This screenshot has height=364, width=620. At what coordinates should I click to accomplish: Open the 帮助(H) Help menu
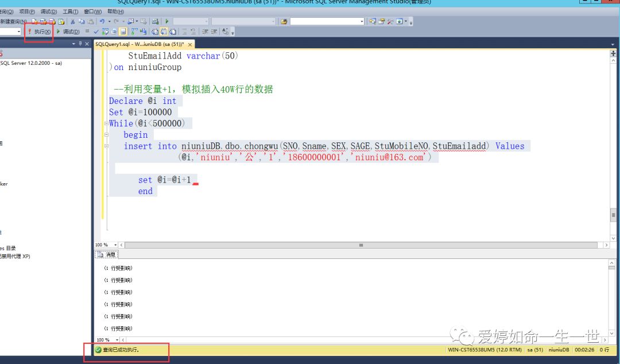[115, 12]
